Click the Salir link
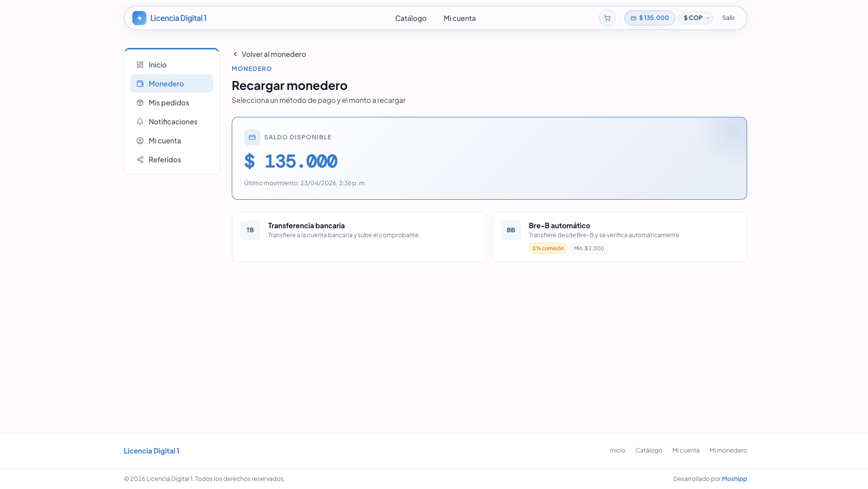The height and width of the screenshot is (489, 868). point(728,17)
